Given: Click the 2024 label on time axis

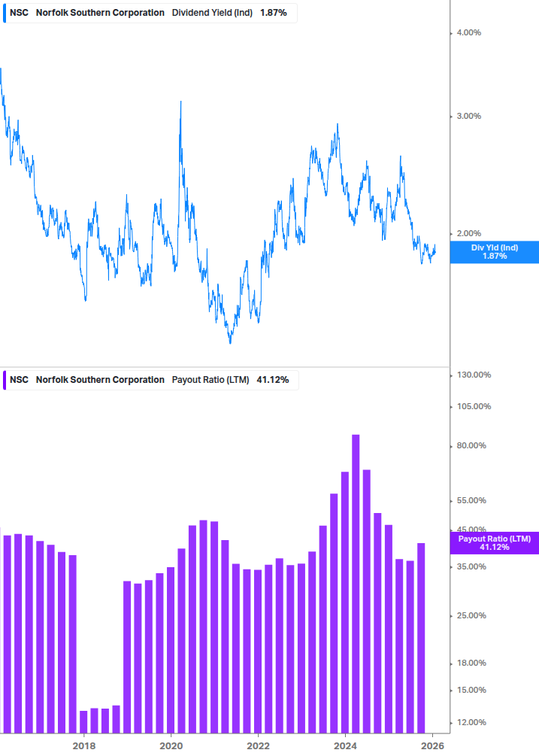Looking at the screenshot, I should [345, 745].
